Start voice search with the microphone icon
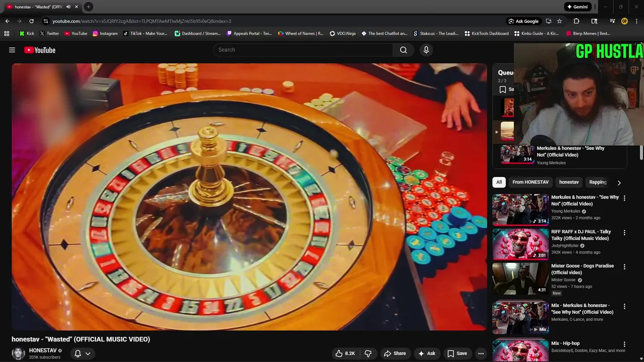This screenshot has height=362, width=644. [x=426, y=50]
